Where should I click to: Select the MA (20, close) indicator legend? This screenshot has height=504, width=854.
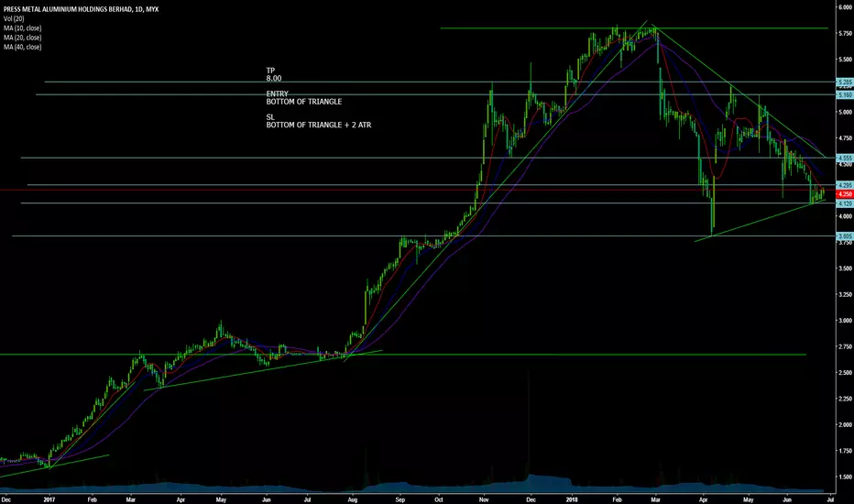22,38
